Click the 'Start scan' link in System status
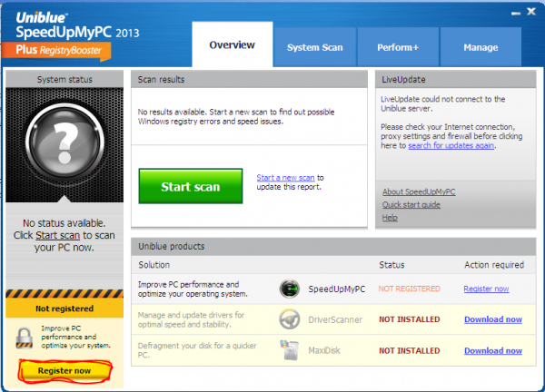The height and width of the screenshot is (392, 545). point(58,235)
